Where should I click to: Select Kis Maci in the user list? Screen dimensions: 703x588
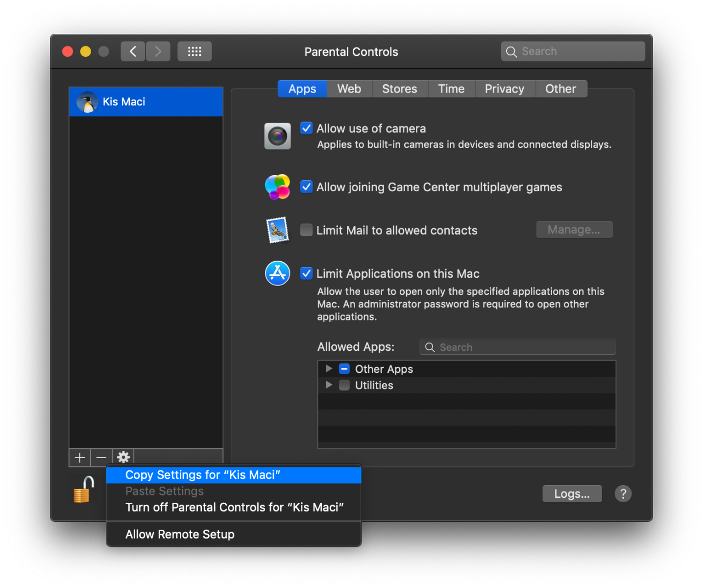click(x=146, y=102)
